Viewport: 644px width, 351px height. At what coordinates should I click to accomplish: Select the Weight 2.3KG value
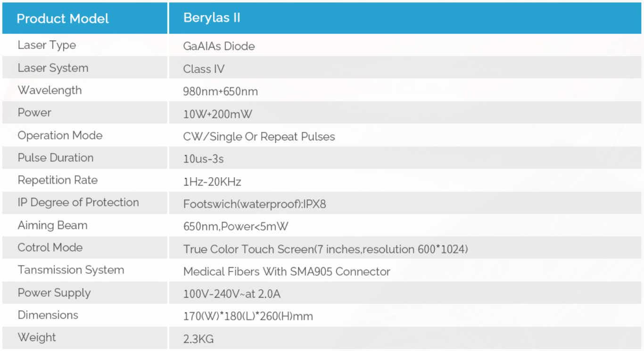198,339
